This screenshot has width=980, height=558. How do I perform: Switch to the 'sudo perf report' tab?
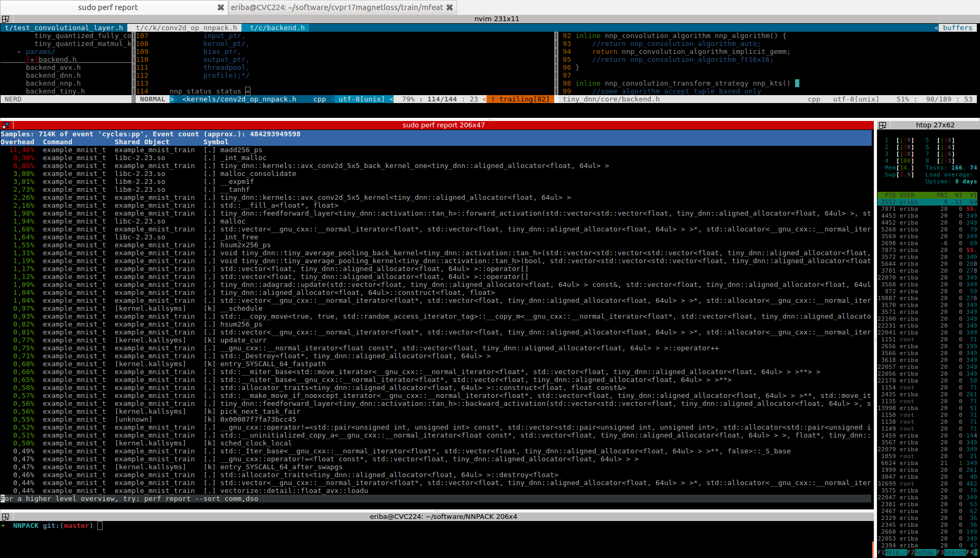tap(108, 7)
